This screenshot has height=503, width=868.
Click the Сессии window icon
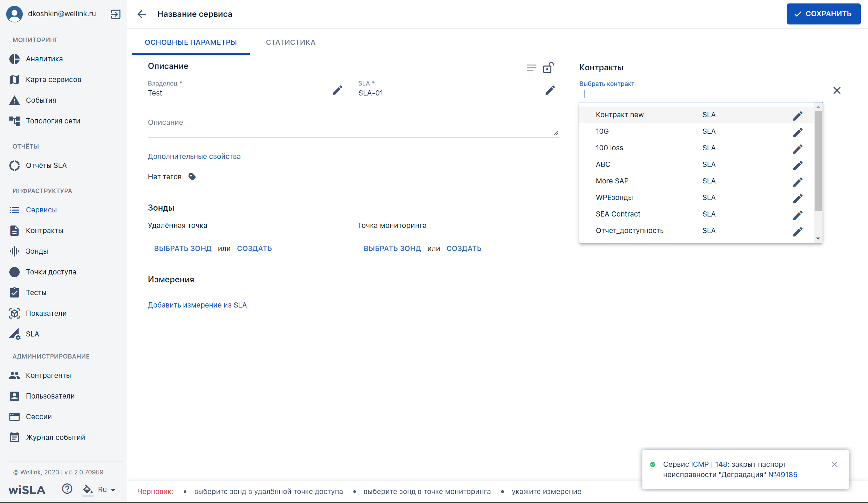click(x=14, y=417)
